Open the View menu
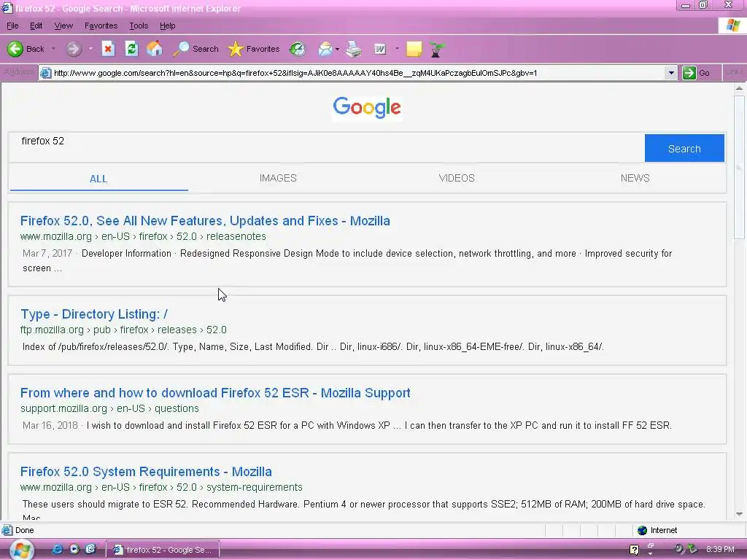The image size is (747, 560). point(63,26)
